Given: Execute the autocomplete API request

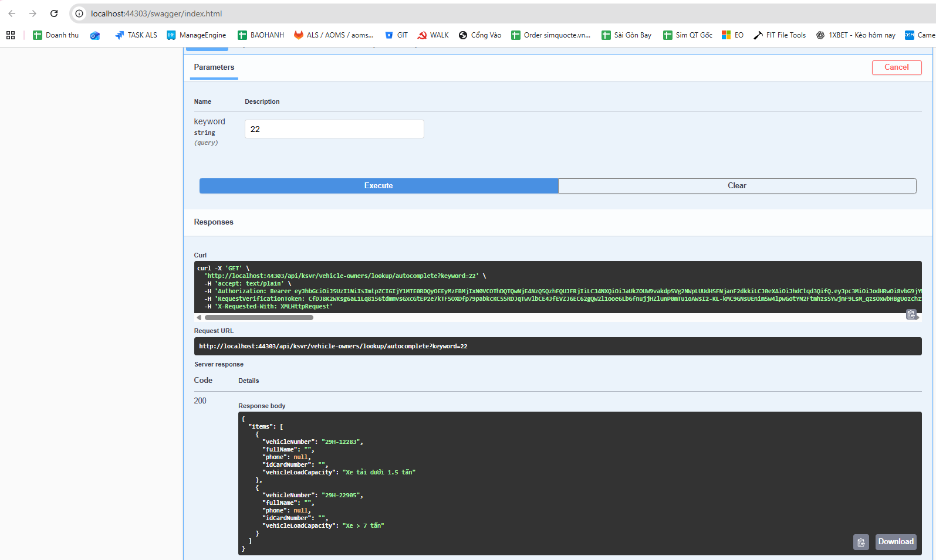Looking at the screenshot, I should tap(379, 186).
